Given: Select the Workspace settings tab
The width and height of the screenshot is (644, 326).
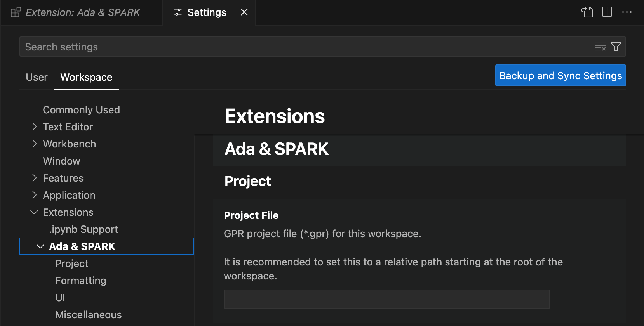Looking at the screenshot, I should tap(86, 77).
